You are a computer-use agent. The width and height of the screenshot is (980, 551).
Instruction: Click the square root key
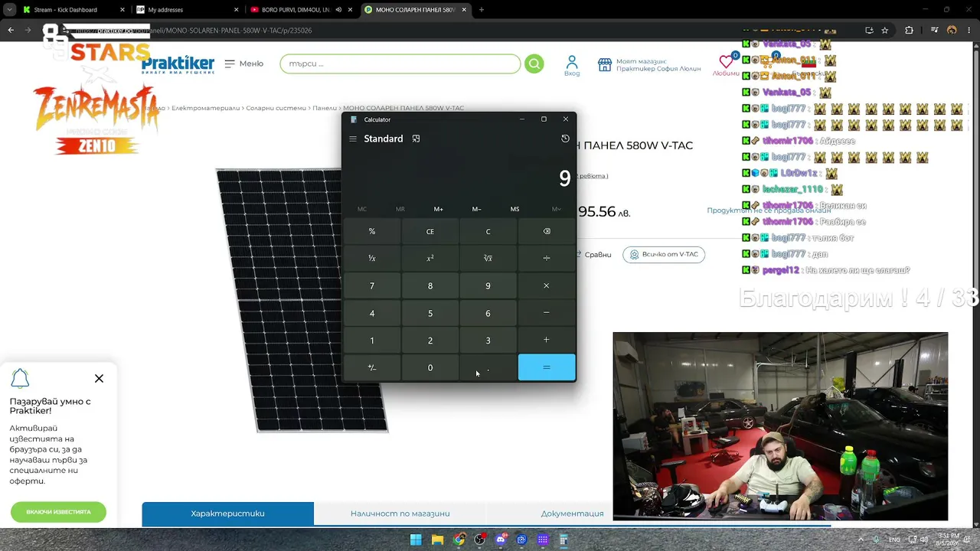coord(488,258)
